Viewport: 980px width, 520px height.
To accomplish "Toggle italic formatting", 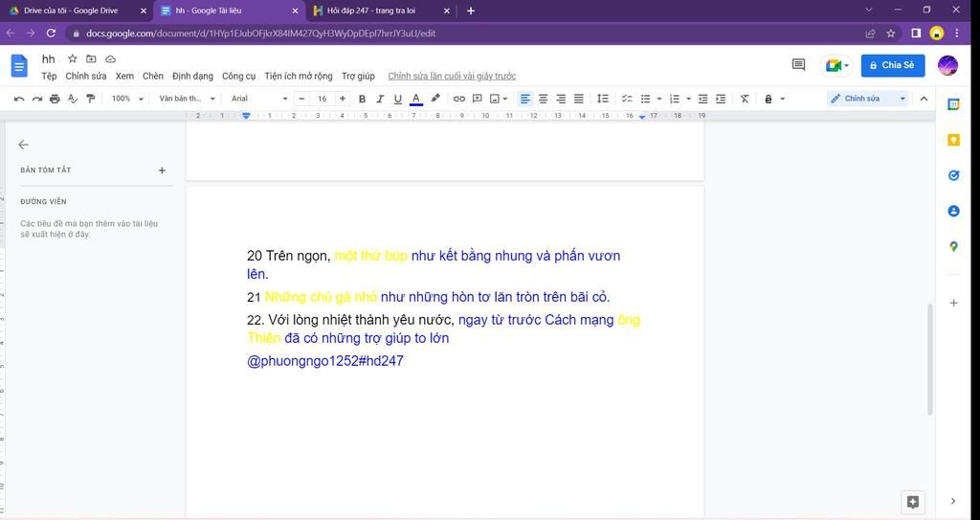I will 379,99.
